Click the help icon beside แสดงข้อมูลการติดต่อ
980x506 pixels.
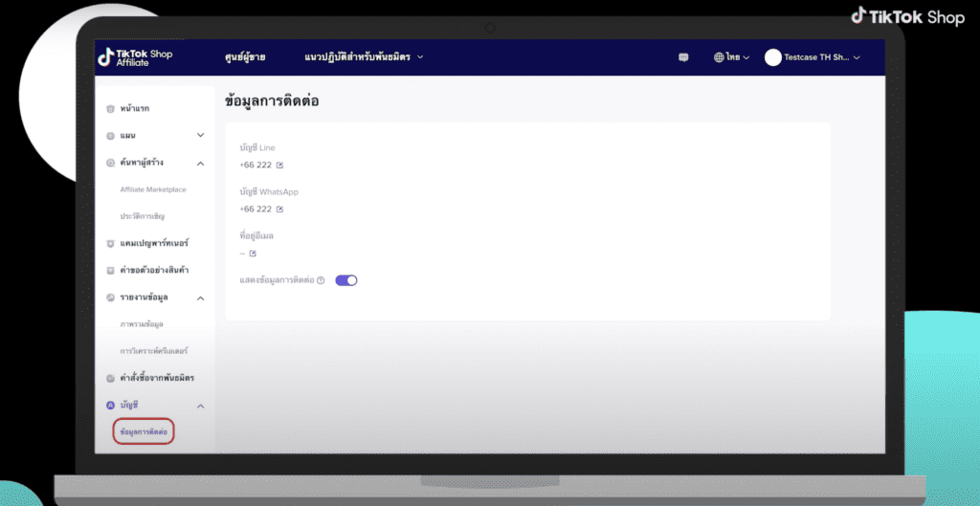click(x=321, y=280)
